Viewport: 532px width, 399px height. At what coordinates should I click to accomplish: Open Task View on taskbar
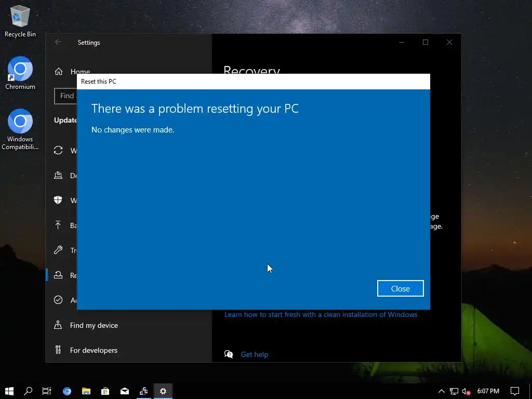tap(47, 391)
